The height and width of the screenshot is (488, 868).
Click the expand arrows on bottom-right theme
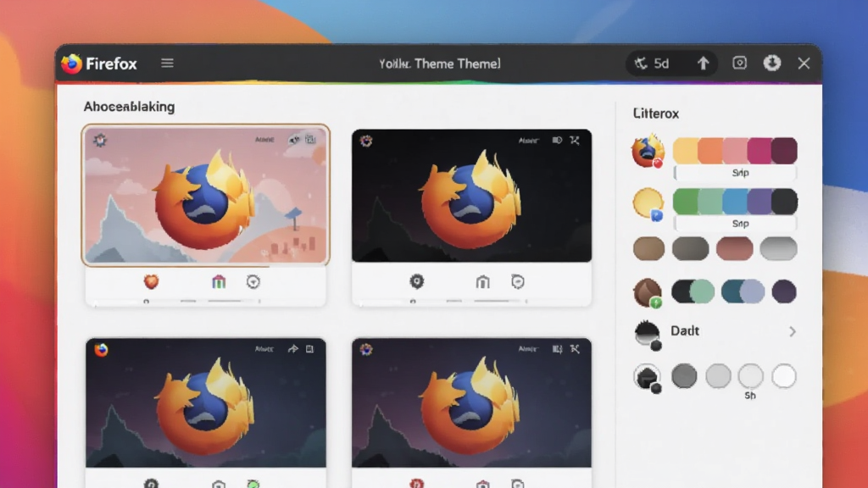coord(575,348)
